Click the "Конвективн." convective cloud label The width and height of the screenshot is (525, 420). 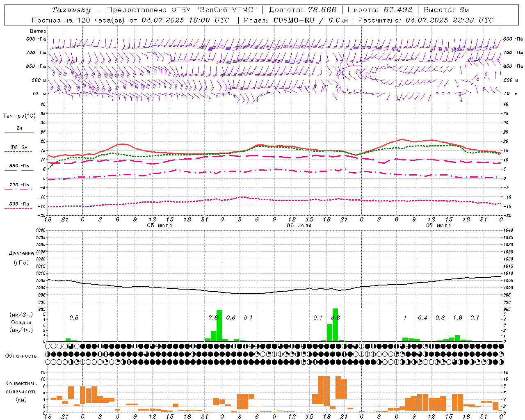click(x=21, y=383)
